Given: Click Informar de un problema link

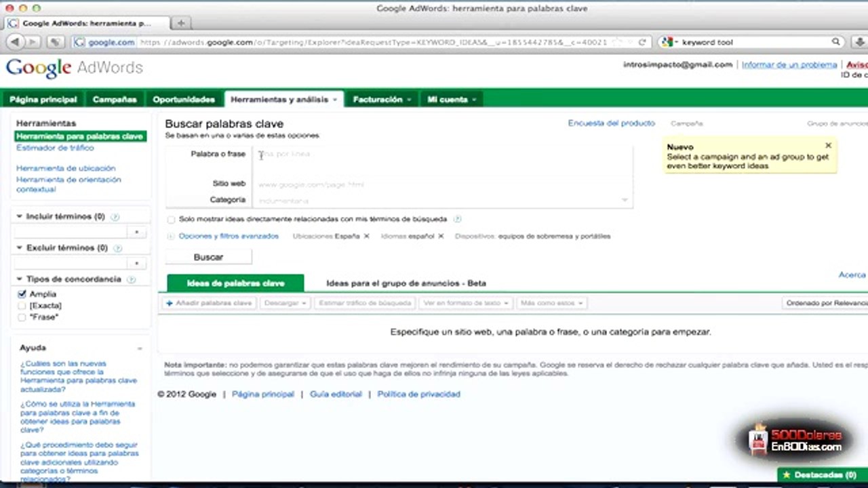Looking at the screenshot, I should pyautogui.click(x=789, y=65).
